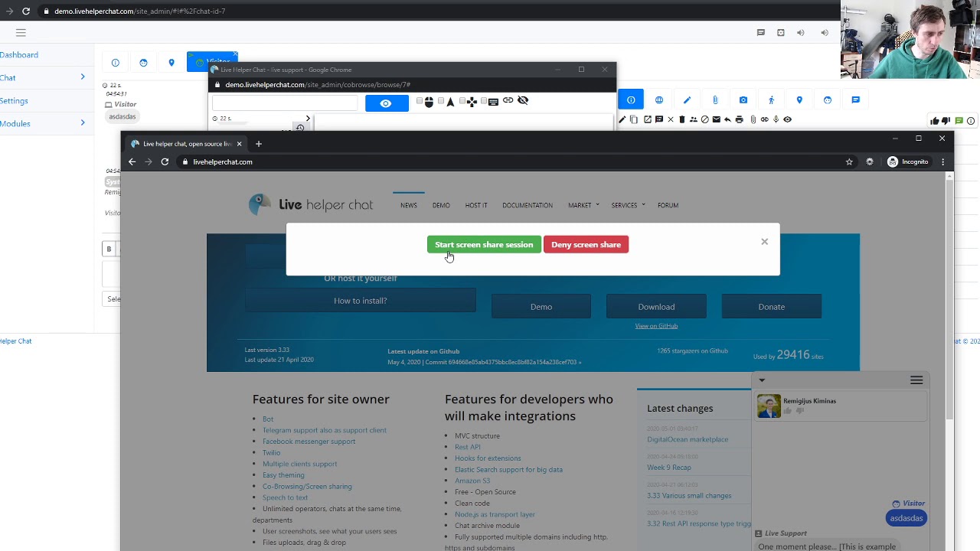The width and height of the screenshot is (980, 551).
Task: Click the front window vertical scrollbar
Action: [949, 298]
